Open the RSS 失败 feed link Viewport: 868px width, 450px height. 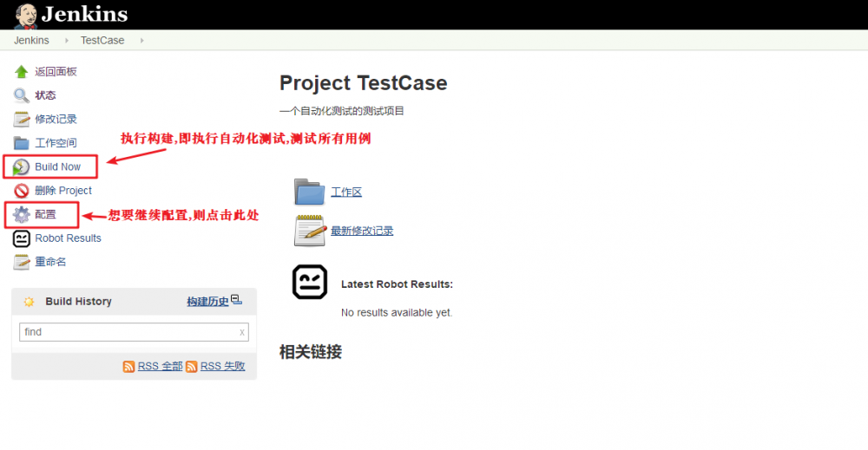pyautogui.click(x=222, y=366)
